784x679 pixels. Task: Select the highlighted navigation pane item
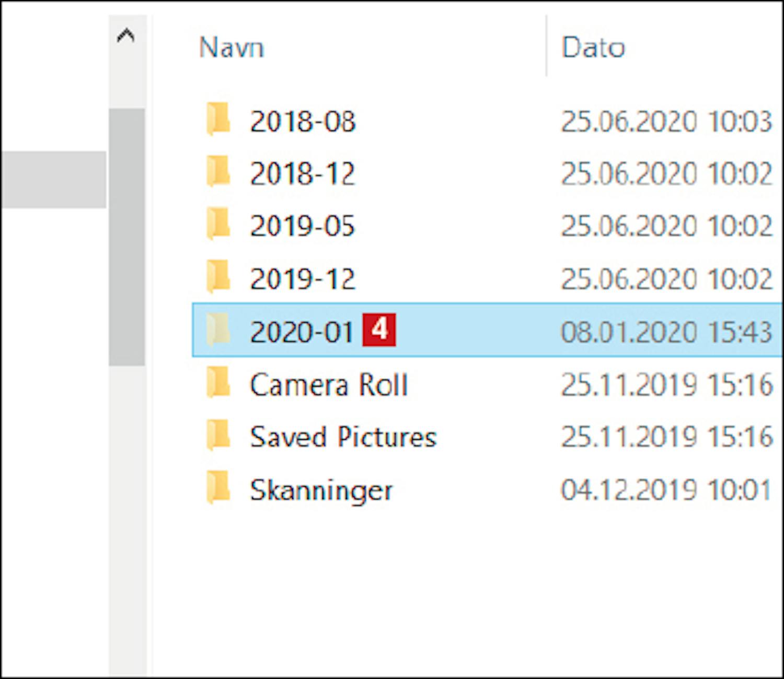[53, 180]
